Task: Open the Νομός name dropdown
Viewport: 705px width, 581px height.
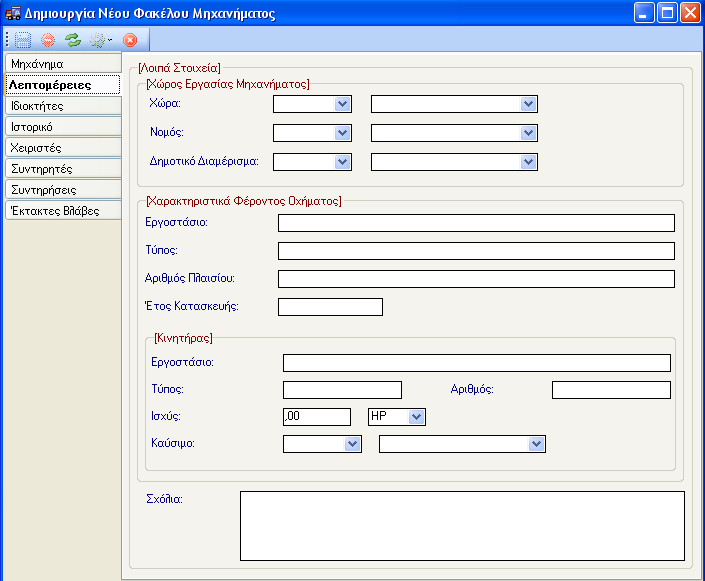Action: tap(528, 133)
